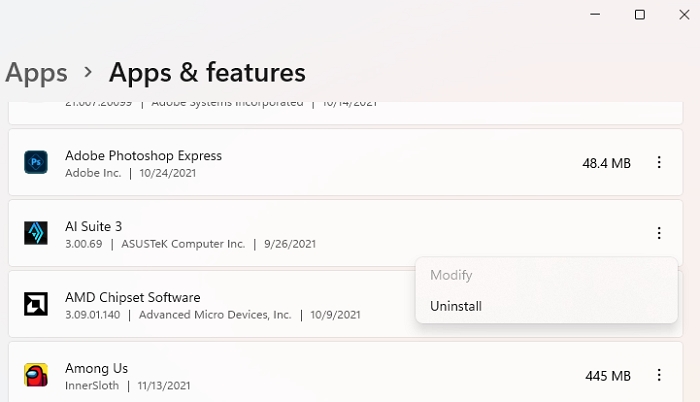This screenshot has width=700, height=402.
Task: Open more options for Adobe Photoshop Express
Action: click(x=659, y=162)
